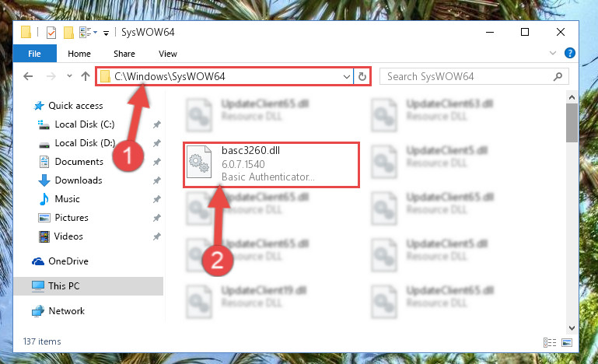Close the SysWOW64 window
This screenshot has height=364, width=598.
pos(560,33)
